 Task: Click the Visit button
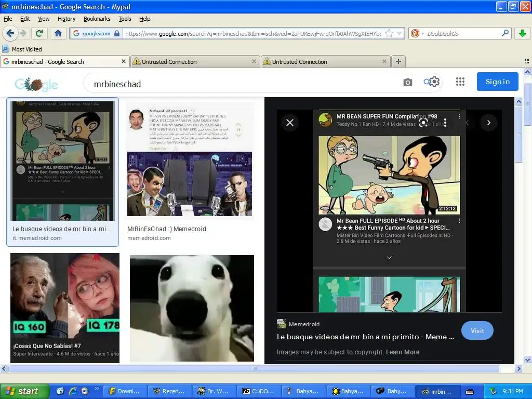[x=477, y=330]
